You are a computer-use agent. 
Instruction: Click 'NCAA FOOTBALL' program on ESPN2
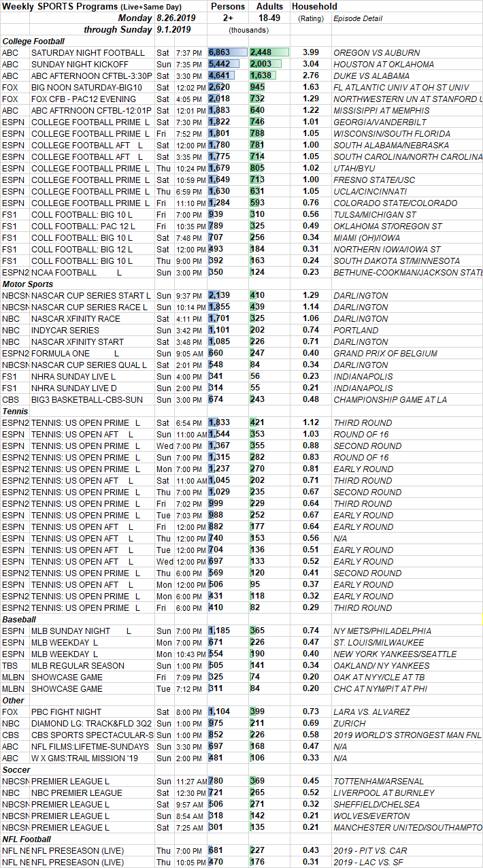(x=77, y=272)
